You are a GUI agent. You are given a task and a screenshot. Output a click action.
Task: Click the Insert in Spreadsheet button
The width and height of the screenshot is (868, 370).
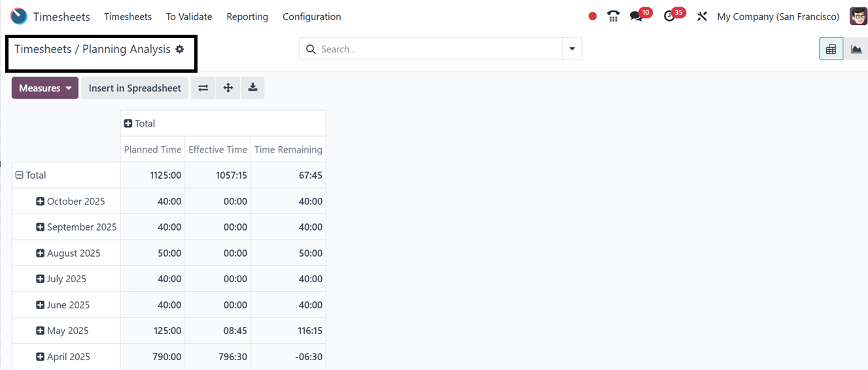[x=135, y=88]
